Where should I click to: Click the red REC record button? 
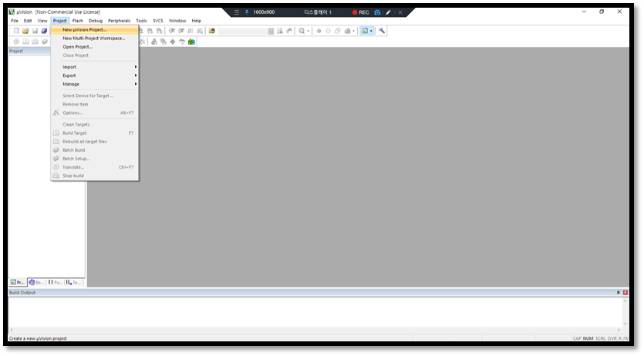361,12
